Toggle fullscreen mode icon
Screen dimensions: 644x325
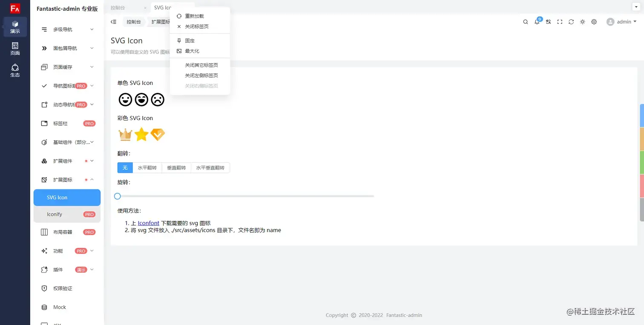(560, 22)
